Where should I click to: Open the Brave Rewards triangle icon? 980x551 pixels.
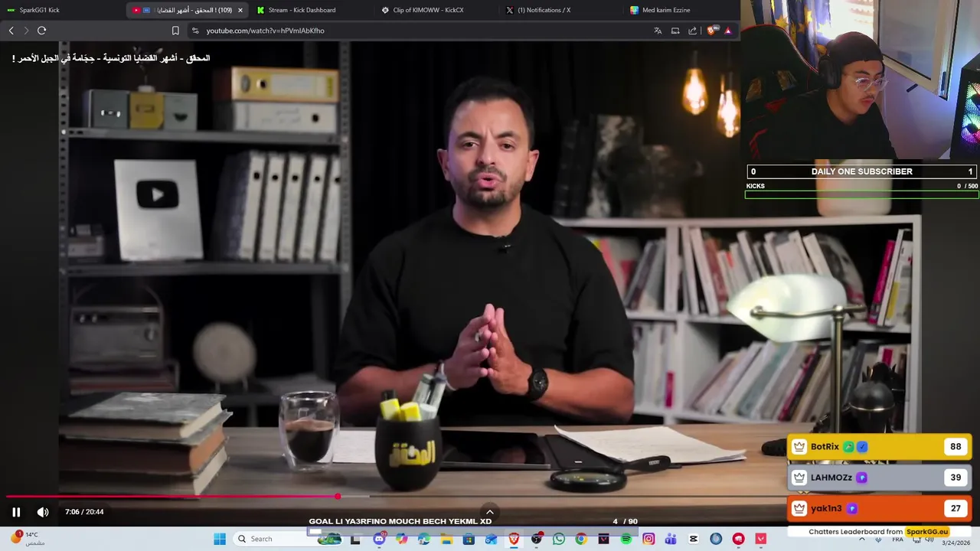point(728,31)
